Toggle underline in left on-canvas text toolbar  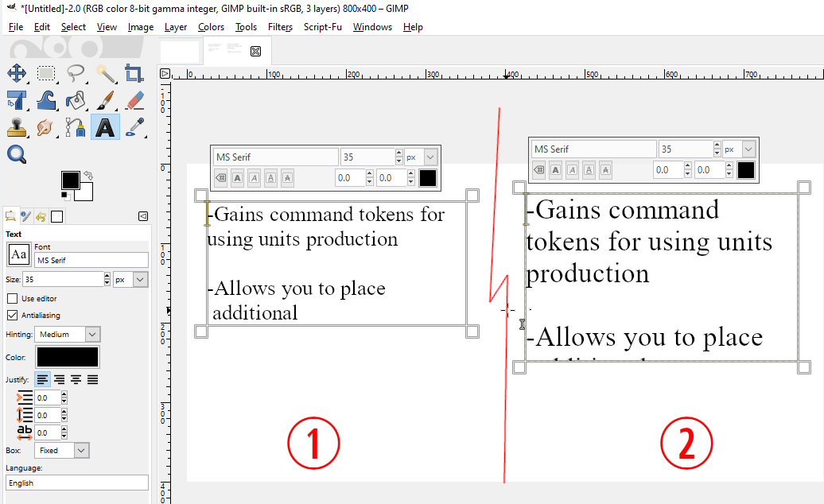270,178
